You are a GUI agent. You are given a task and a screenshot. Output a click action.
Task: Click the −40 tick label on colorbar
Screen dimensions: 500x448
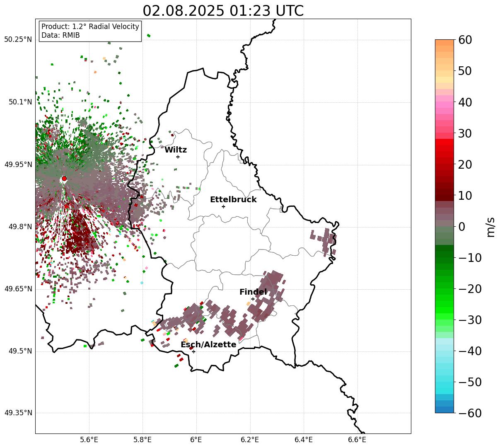pos(469,351)
